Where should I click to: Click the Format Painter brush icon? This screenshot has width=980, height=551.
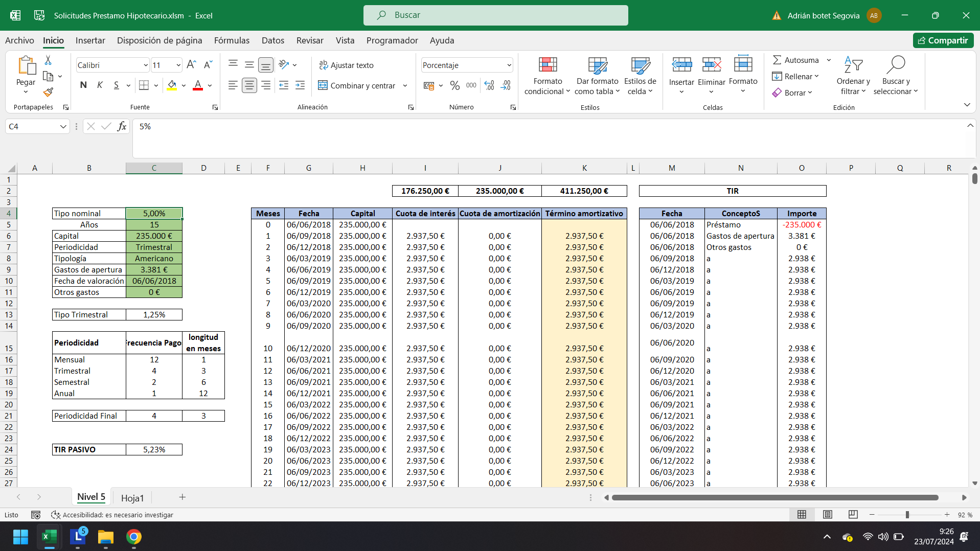point(48,93)
